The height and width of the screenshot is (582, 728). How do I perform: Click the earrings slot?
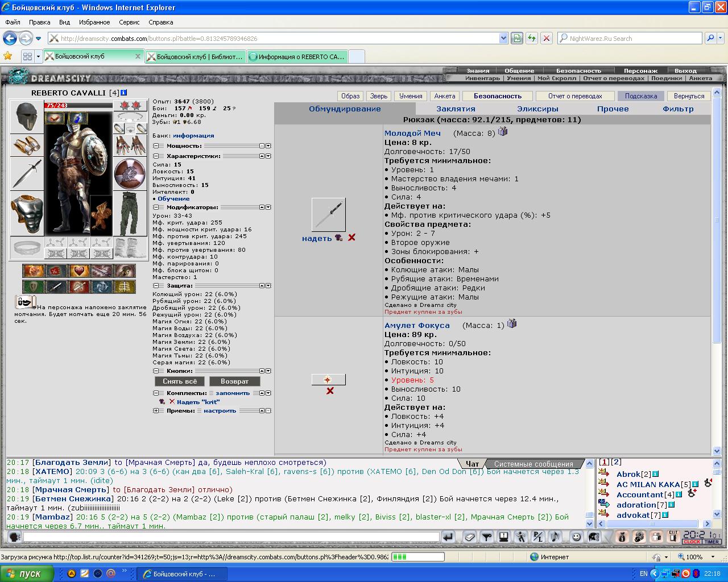pyautogui.click(x=130, y=106)
